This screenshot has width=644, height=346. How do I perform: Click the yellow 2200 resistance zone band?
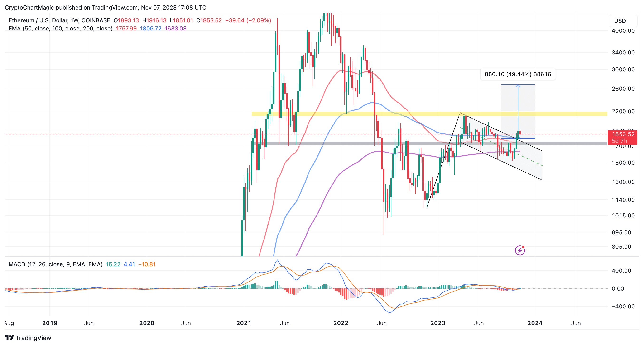pyautogui.click(x=429, y=114)
